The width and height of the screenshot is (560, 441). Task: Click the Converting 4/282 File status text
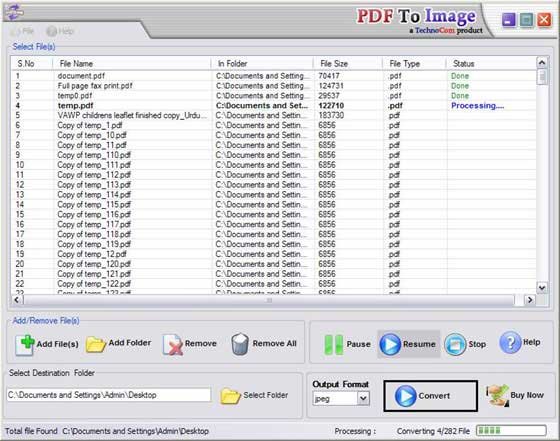(433, 431)
